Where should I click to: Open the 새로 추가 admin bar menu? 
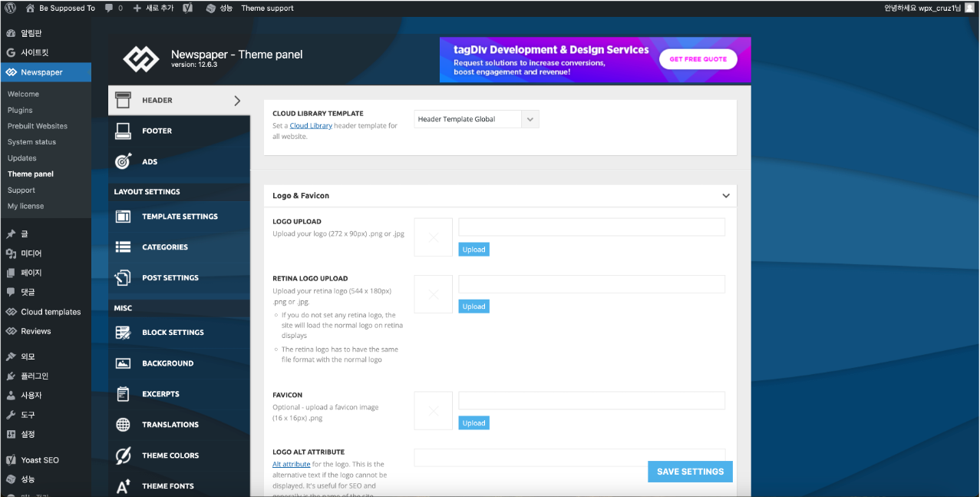(x=153, y=8)
